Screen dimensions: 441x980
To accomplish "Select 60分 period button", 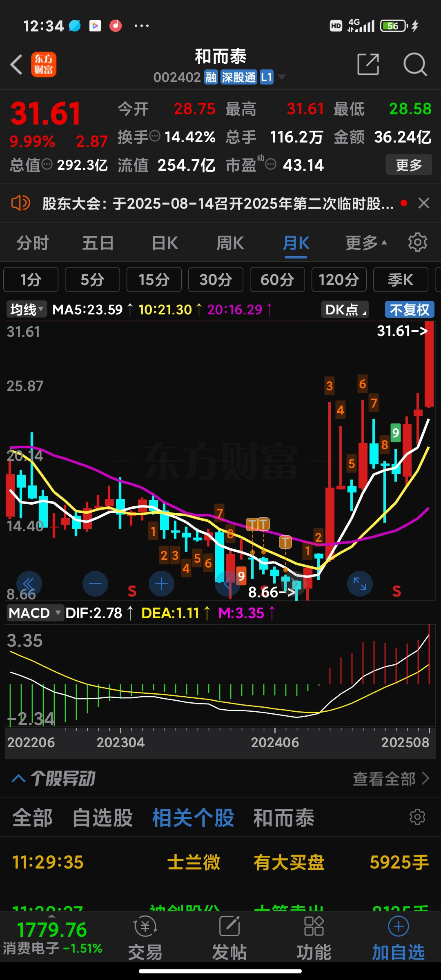I will click(277, 280).
